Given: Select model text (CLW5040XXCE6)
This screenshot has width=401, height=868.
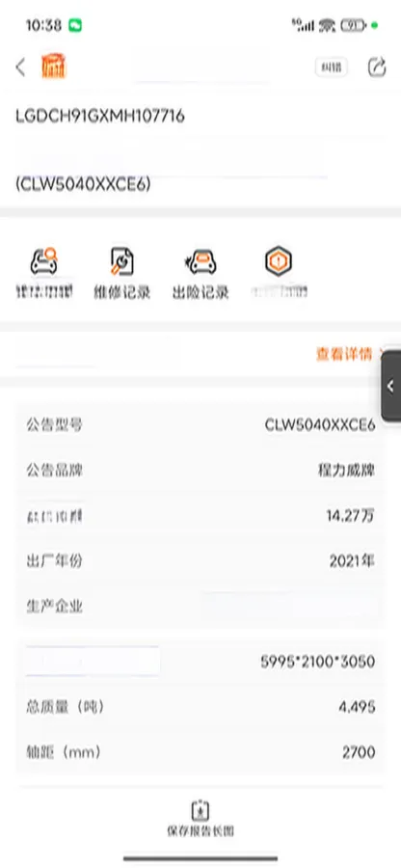Looking at the screenshot, I should 83,184.
